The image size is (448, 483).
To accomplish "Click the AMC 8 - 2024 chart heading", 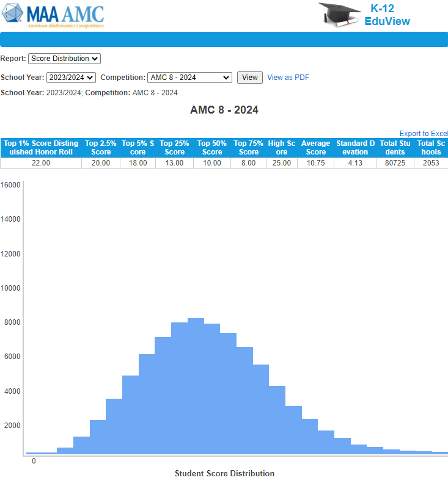I will (x=224, y=110).
